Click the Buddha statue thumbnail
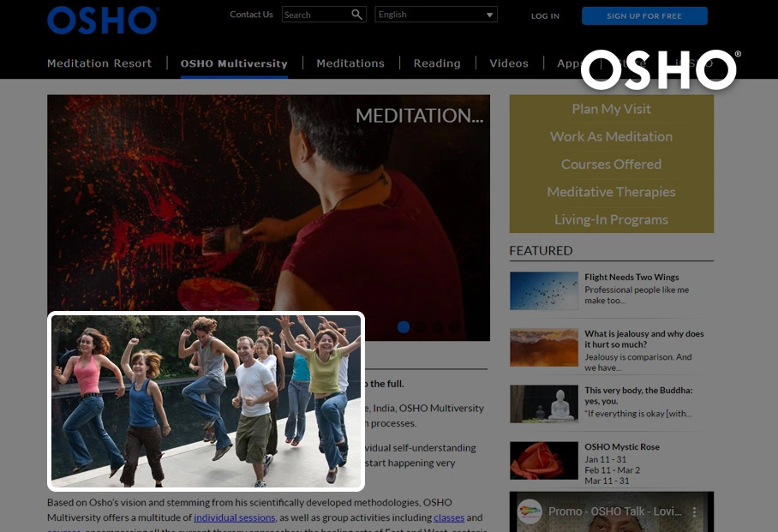 coord(543,403)
